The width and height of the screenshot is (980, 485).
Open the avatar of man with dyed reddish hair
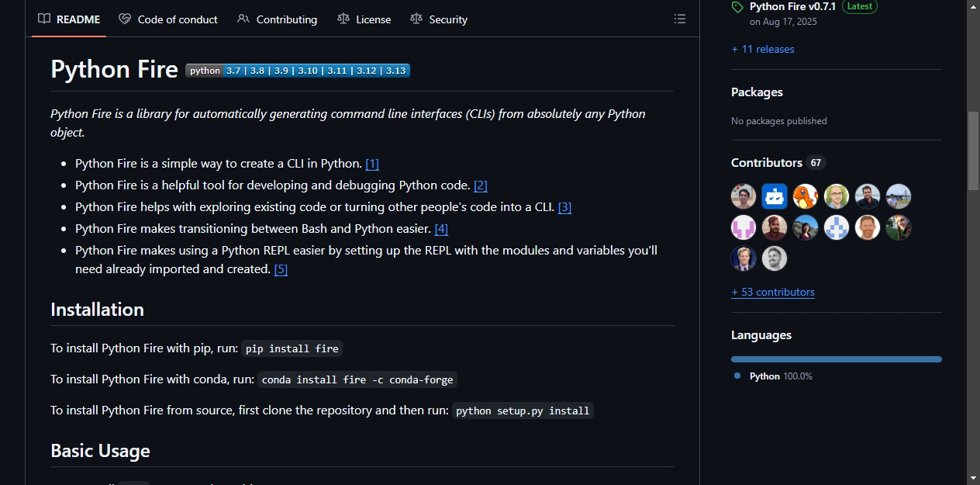pyautogui.click(x=775, y=227)
